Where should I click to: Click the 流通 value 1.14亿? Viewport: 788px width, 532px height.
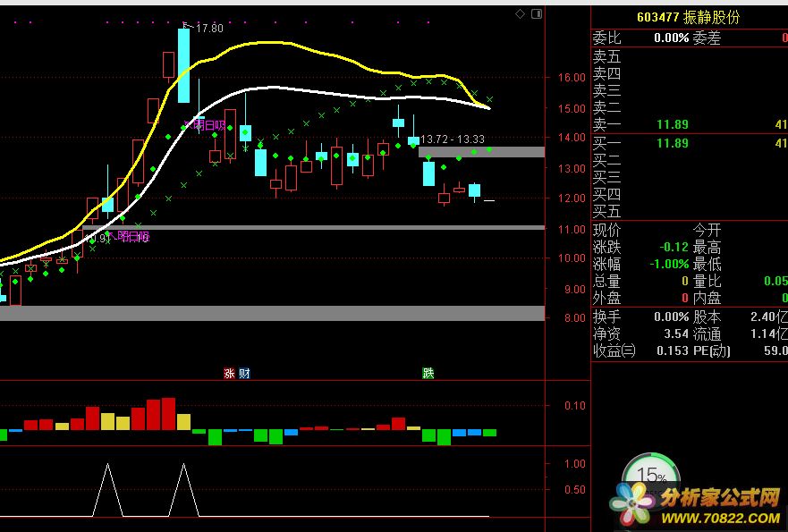click(769, 334)
